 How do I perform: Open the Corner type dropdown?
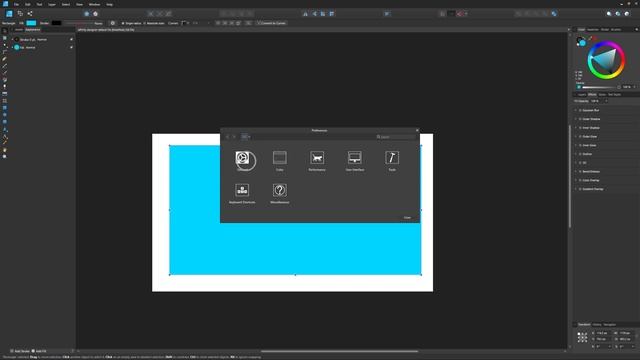click(185, 23)
